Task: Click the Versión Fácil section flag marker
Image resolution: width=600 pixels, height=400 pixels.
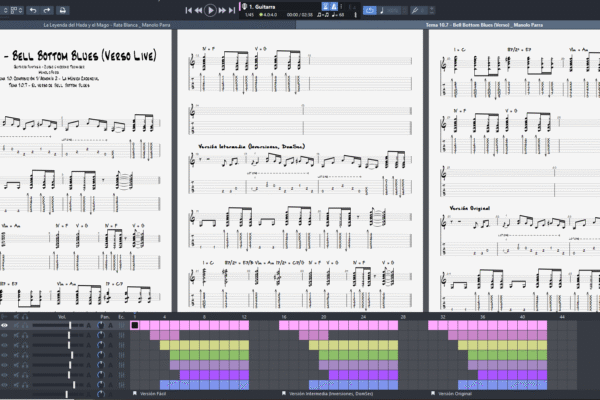Action: (135, 393)
